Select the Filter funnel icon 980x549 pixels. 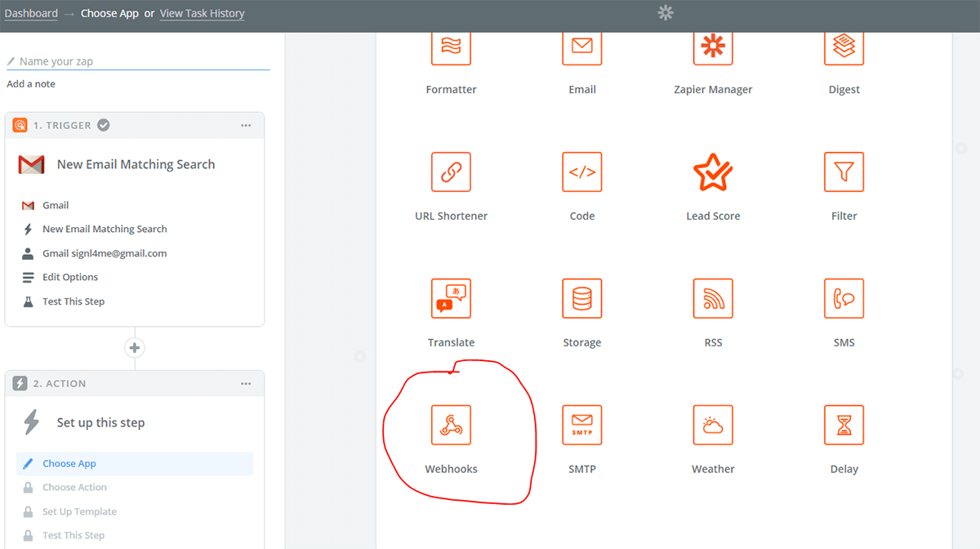[844, 172]
